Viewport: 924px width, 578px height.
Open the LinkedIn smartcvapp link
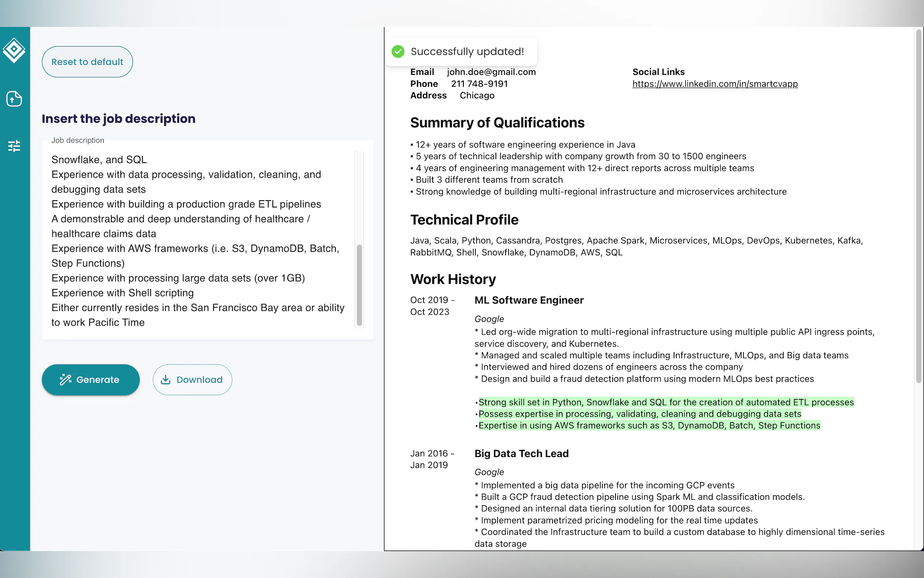coord(715,84)
